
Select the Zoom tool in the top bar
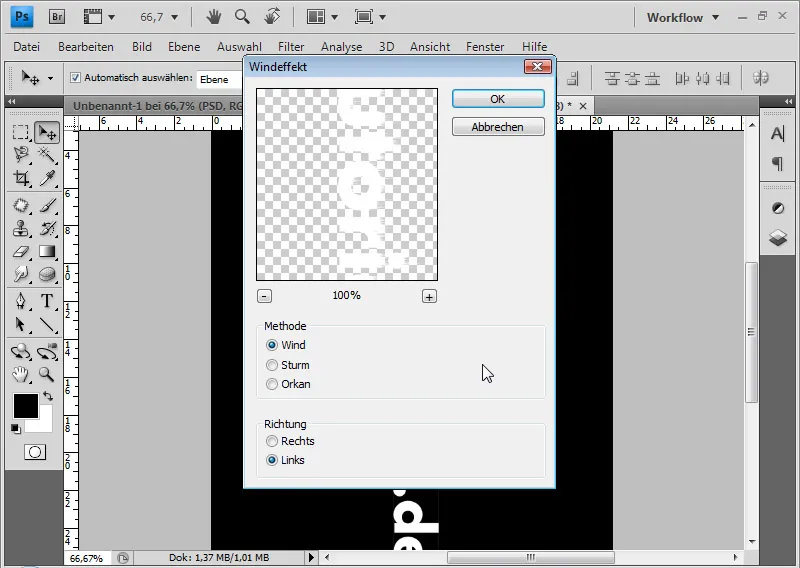(x=242, y=17)
